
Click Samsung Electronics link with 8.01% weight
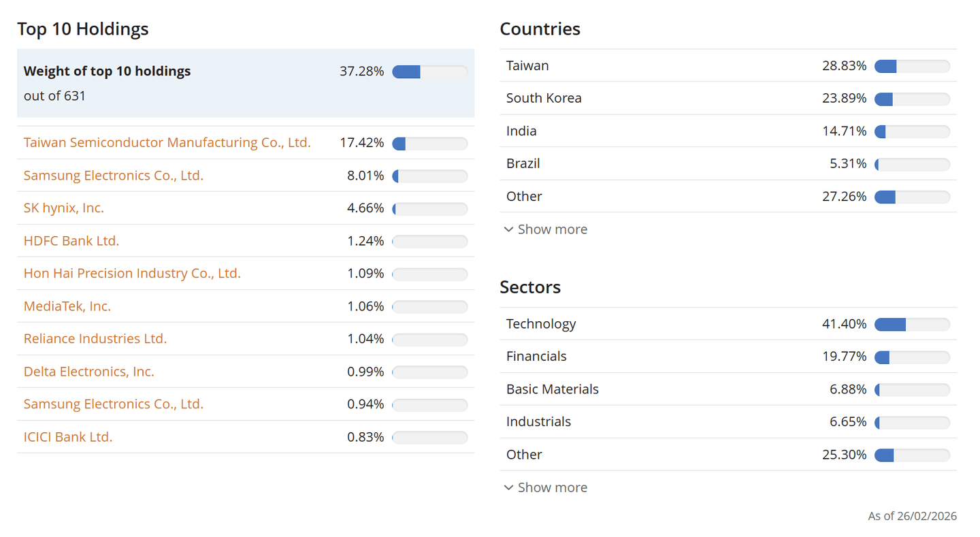(x=113, y=176)
